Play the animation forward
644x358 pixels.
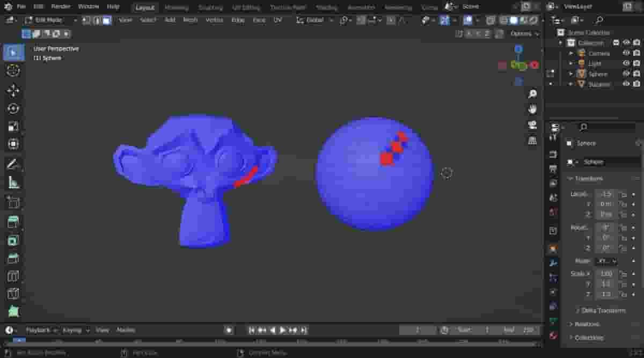(282, 330)
